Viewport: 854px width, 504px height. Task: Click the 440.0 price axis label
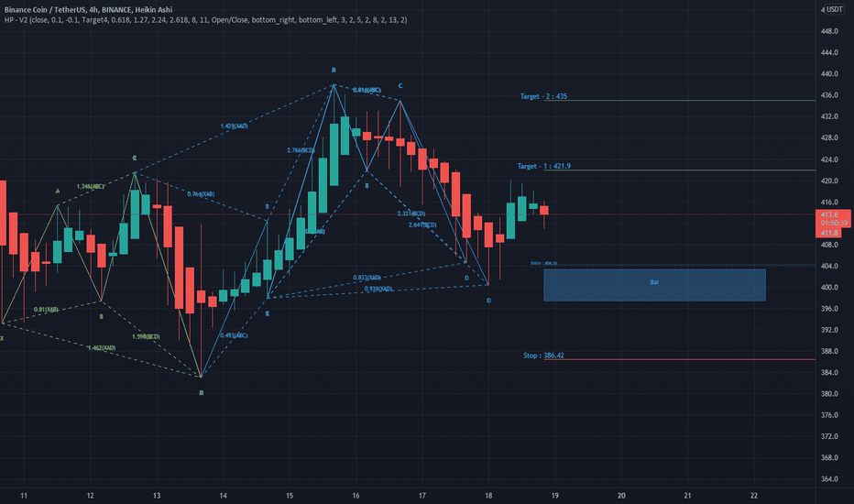coord(829,74)
